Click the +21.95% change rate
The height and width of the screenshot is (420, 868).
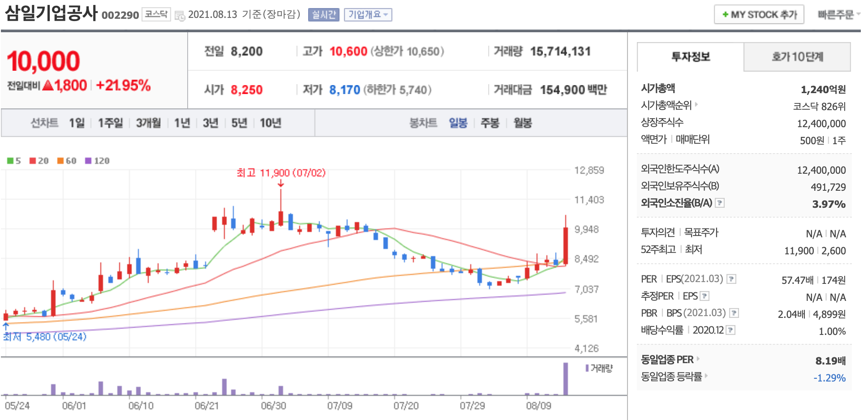point(123,85)
